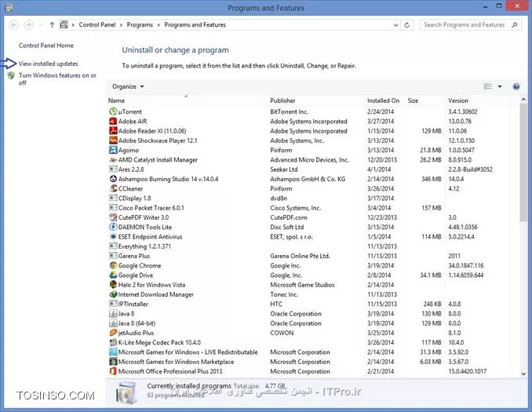Select the Everything 1.2.1.371 entry

pyautogui.click(x=144, y=246)
